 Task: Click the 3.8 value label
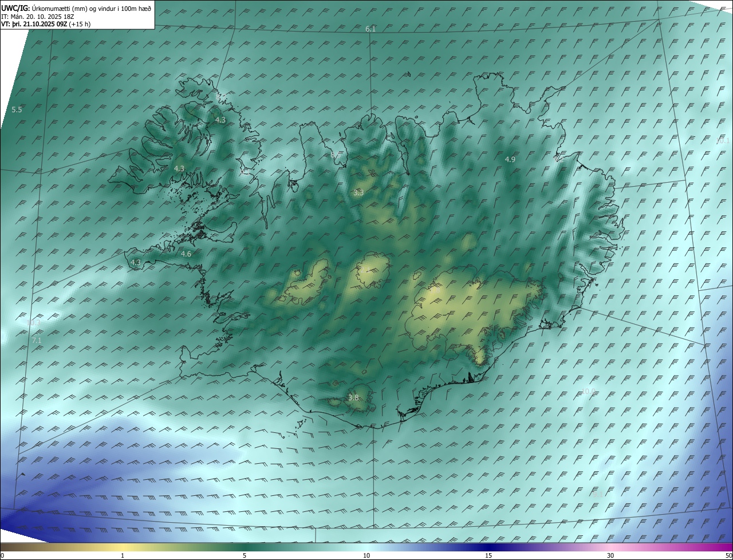point(353,397)
